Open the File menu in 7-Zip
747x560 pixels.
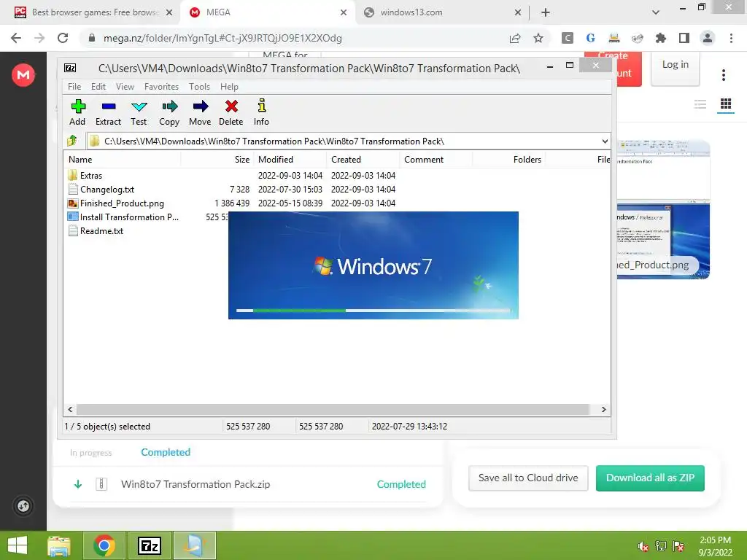tap(74, 87)
